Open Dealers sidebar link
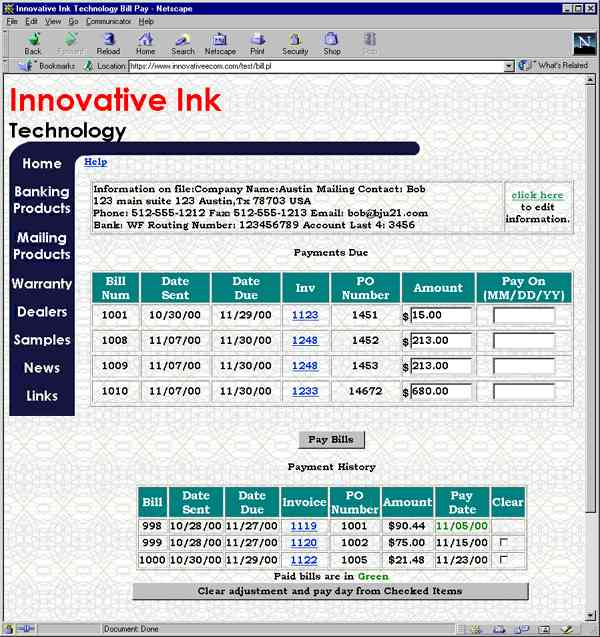 coord(42,312)
